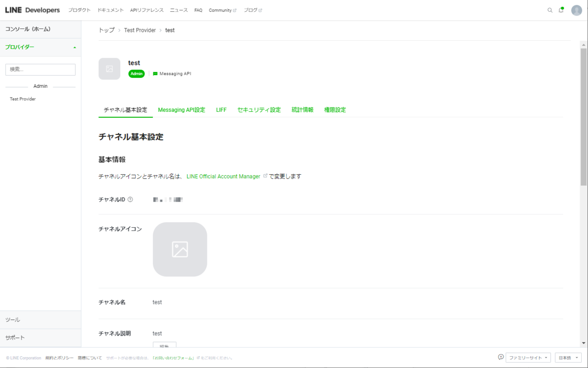Switch to the 統計情報 tab
The width and height of the screenshot is (588, 368).
302,110
